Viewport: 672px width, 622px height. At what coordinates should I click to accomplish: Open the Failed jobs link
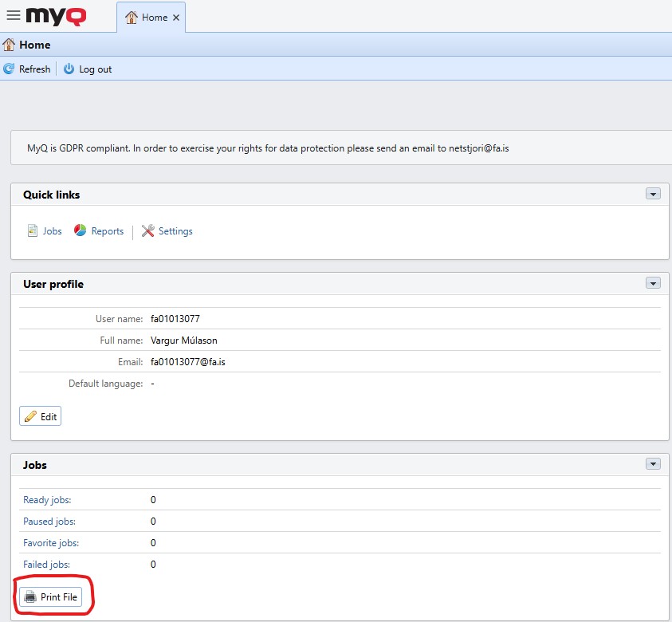(47, 565)
